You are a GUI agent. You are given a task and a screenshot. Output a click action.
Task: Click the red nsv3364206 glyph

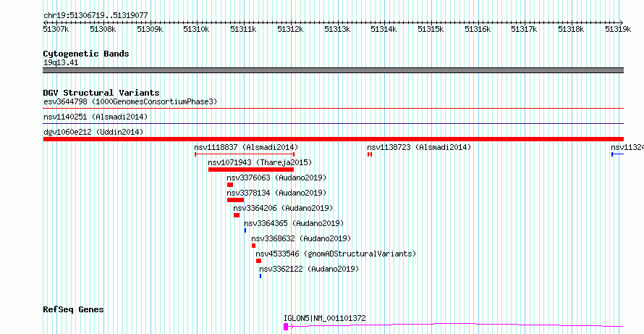237,215
